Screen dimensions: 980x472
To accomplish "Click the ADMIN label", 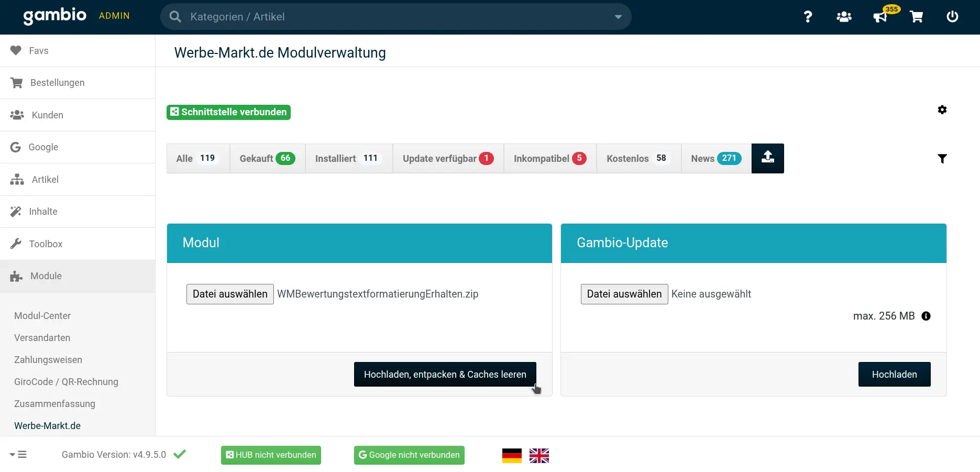I will [x=114, y=16].
